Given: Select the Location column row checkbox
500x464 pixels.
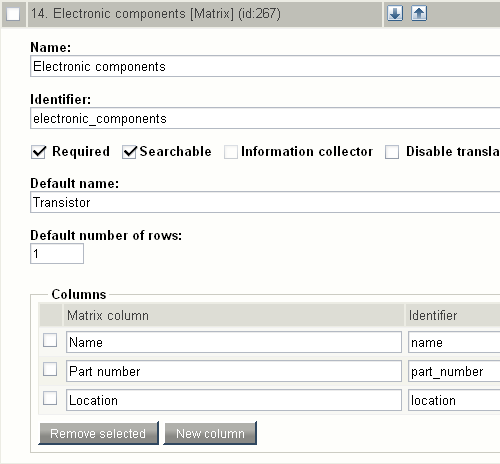Looking at the screenshot, I should pos(50,398).
